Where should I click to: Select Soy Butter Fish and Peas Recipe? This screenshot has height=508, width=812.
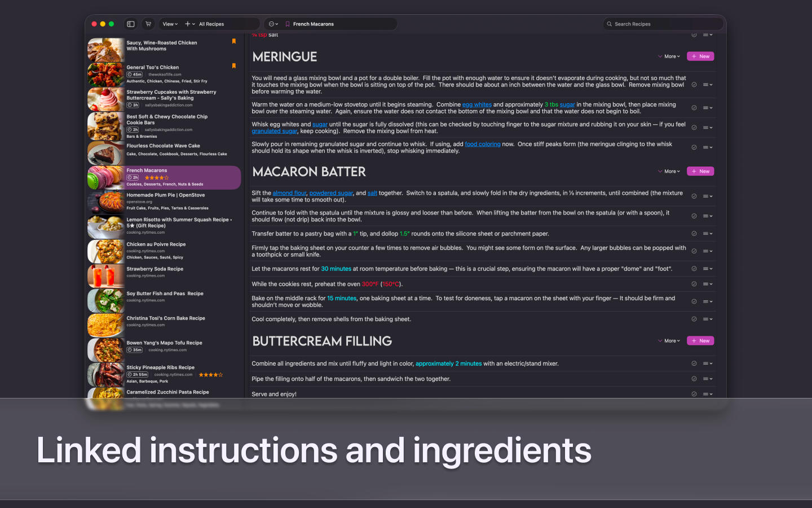[164, 300]
